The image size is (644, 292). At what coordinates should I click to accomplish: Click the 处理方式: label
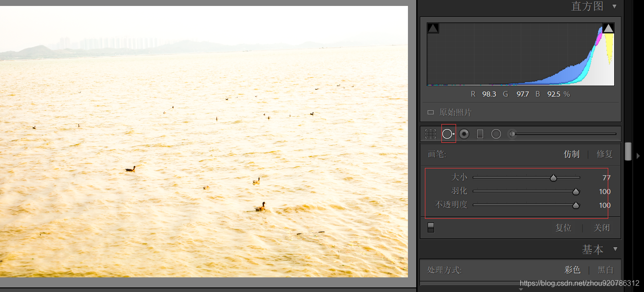point(445,270)
